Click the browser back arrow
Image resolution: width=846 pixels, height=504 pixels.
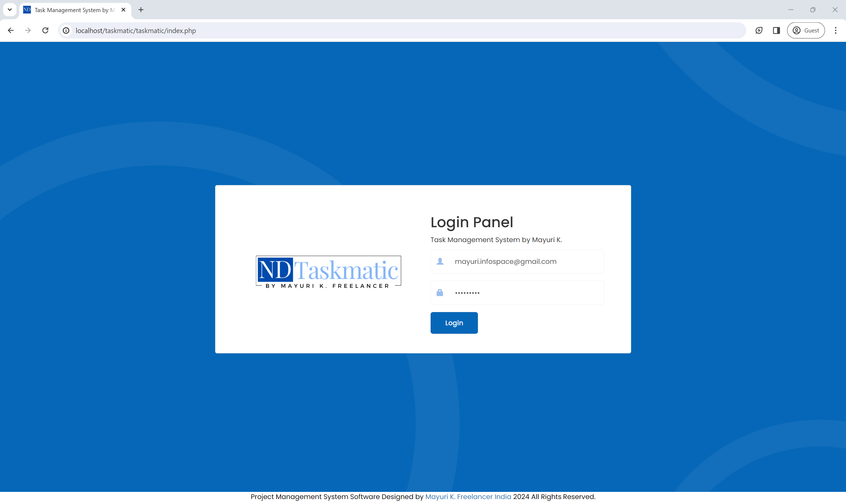tap(10, 31)
